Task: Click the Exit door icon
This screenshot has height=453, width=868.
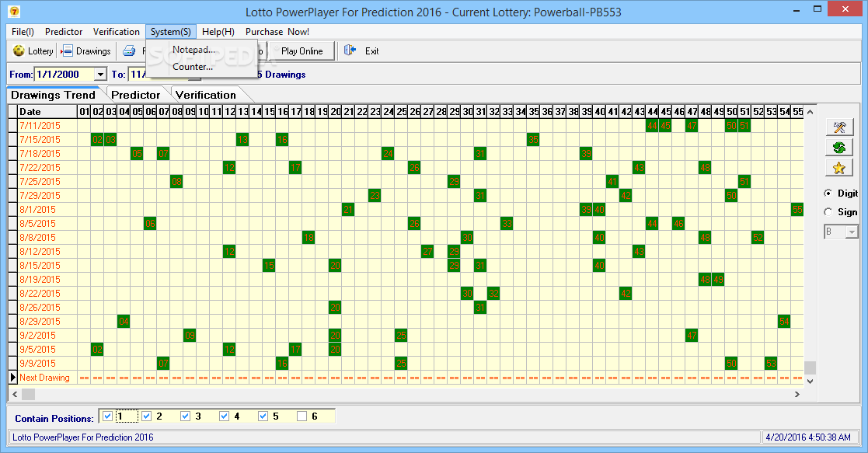Action: click(x=350, y=51)
